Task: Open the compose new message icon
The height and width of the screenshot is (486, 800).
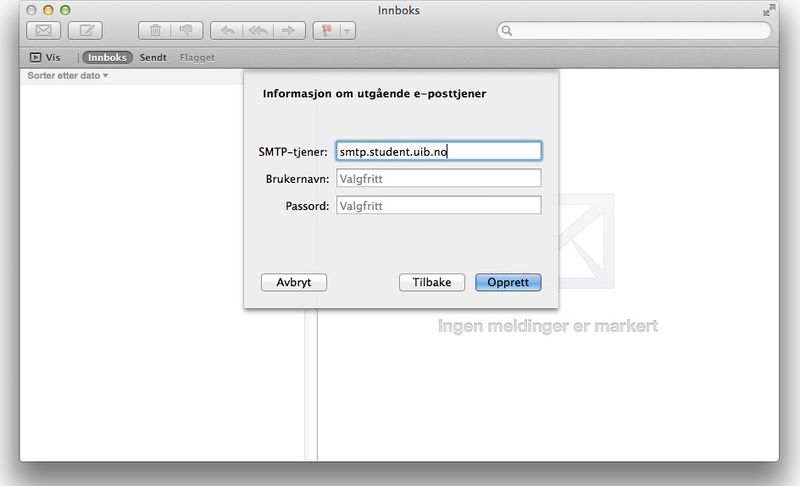Action: pos(85,31)
